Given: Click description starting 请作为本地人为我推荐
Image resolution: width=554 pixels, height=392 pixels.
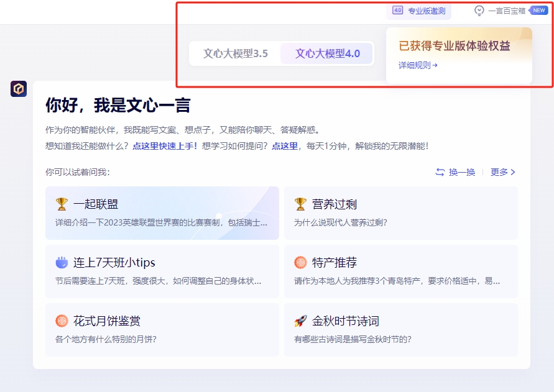Looking at the screenshot, I should pyautogui.click(x=397, y=281).
